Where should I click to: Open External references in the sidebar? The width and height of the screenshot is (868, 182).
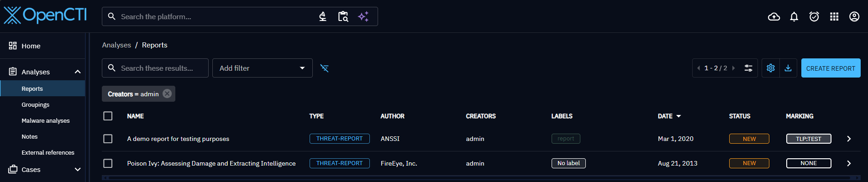click(42, 152)
